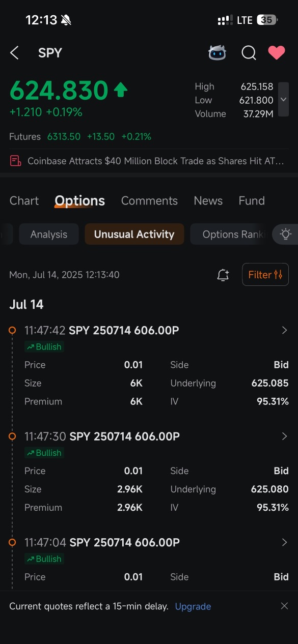Open the Filter button
298x644 pixels.
coord(265,275)
